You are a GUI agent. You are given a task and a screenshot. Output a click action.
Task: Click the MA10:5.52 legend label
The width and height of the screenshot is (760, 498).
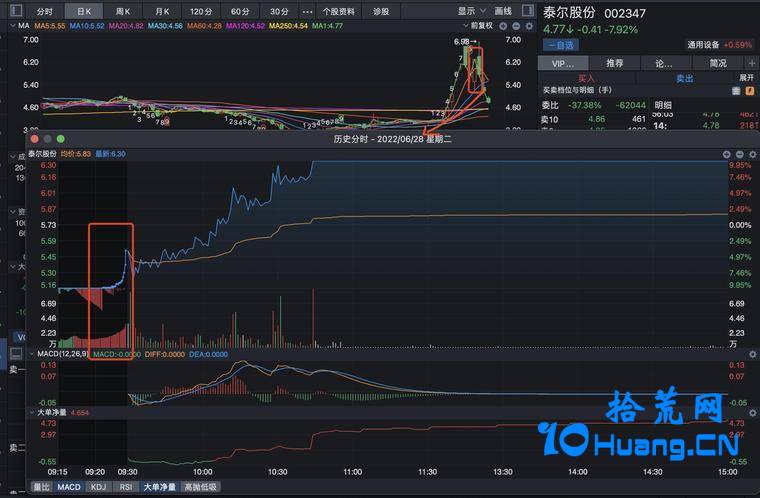pos(87,26)
